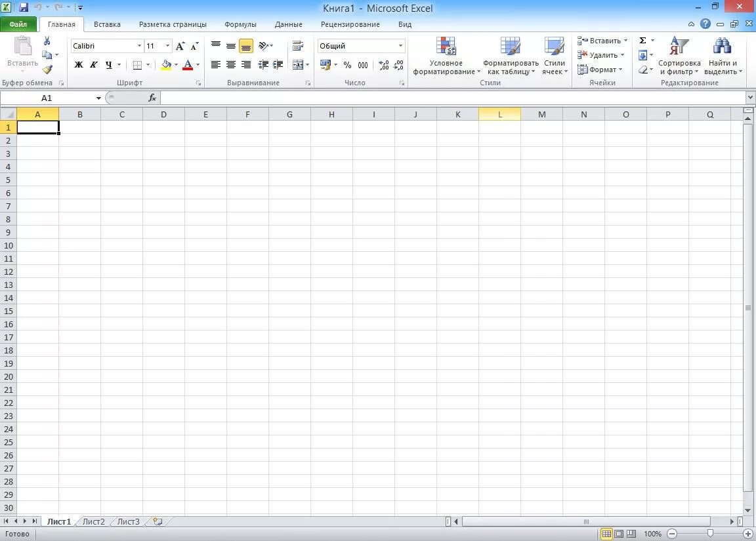This screenshot has height=541, width=756.
Task: Open the Файл tab
Action: (x=18, y=24)
